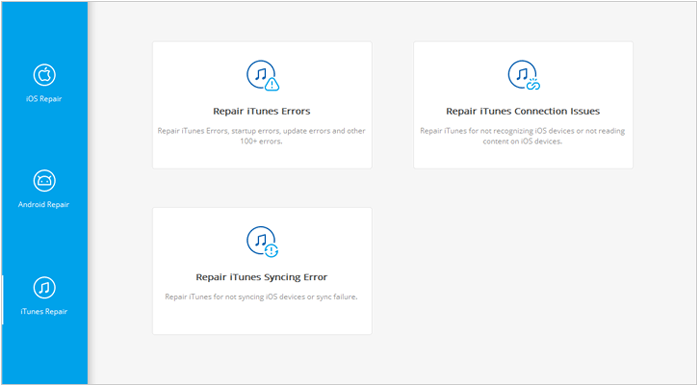Image resolution: width=700 pixels, height=387 pixels.
Task: Open the Repair iTunes Connection Issues title
Action: point(523,111)
